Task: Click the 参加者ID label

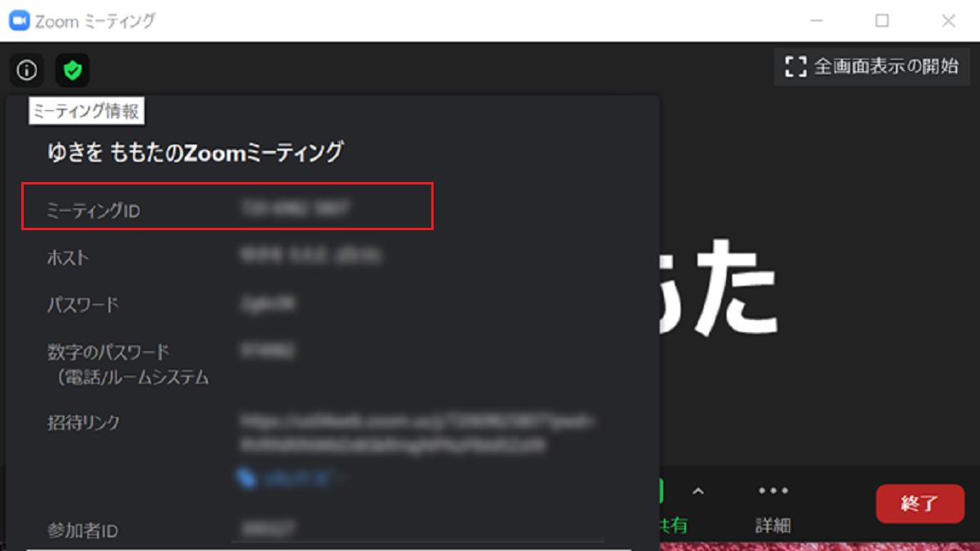Action: coord(82,531)
